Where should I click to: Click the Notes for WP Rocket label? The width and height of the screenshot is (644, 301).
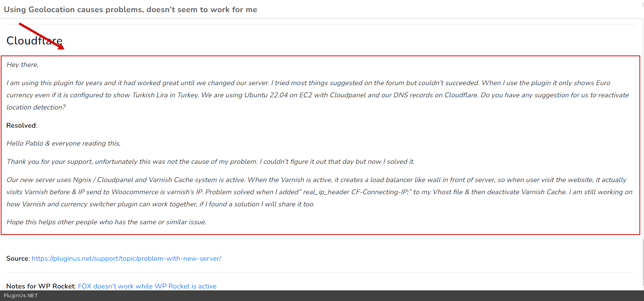click(41, 286)
